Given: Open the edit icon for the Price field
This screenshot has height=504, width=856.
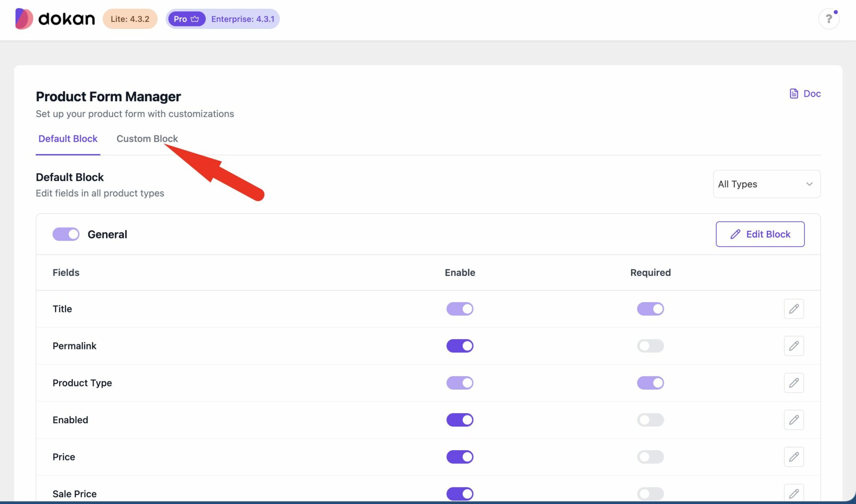Looking at the screenshot, I should (x=794, y=457).
